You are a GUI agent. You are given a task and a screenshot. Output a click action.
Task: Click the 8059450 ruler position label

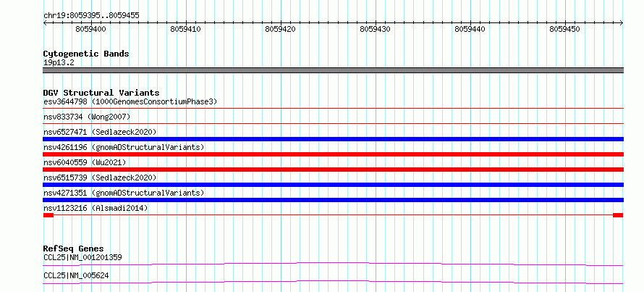565,29
